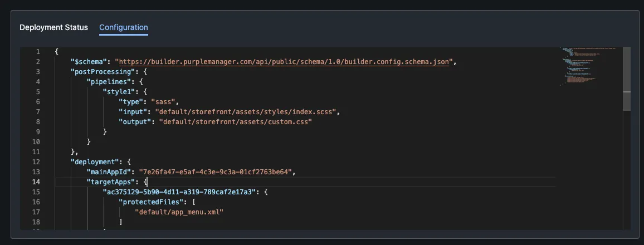The height and width of the screenshot is (245, 644).
Task: Click the "input" key
Action: click(x=133, y=111)
